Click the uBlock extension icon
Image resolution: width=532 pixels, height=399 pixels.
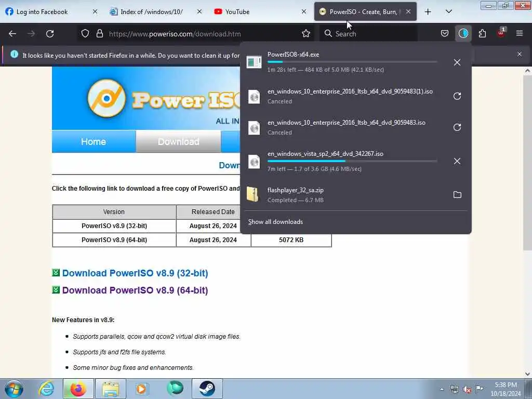(501, 33)
